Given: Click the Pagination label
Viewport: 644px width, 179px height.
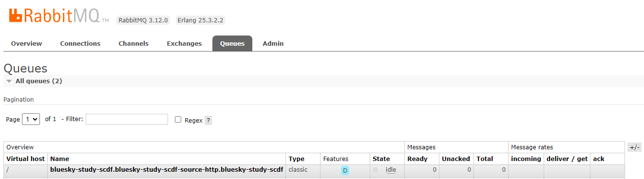Looking at the screenshot, I should (x=19, y=99).
